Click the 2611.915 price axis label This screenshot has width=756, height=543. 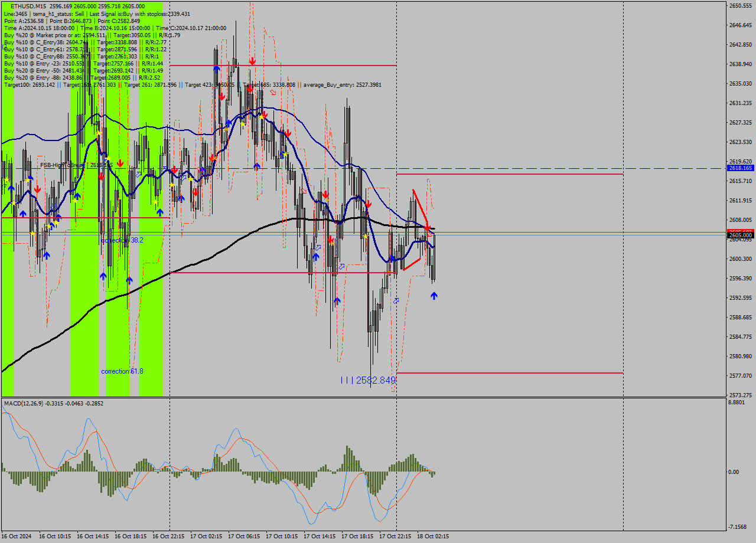click(x=741, y=200)
